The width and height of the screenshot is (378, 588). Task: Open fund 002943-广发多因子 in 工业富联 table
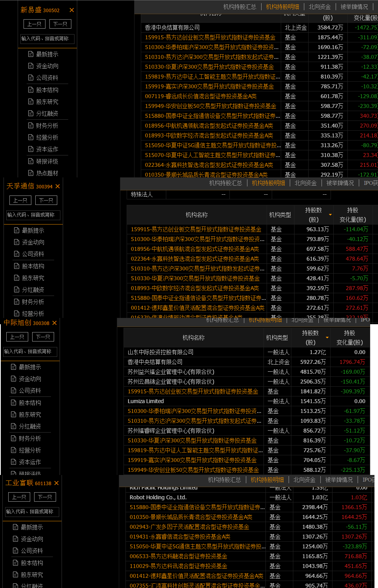click(x=189, y=527)
